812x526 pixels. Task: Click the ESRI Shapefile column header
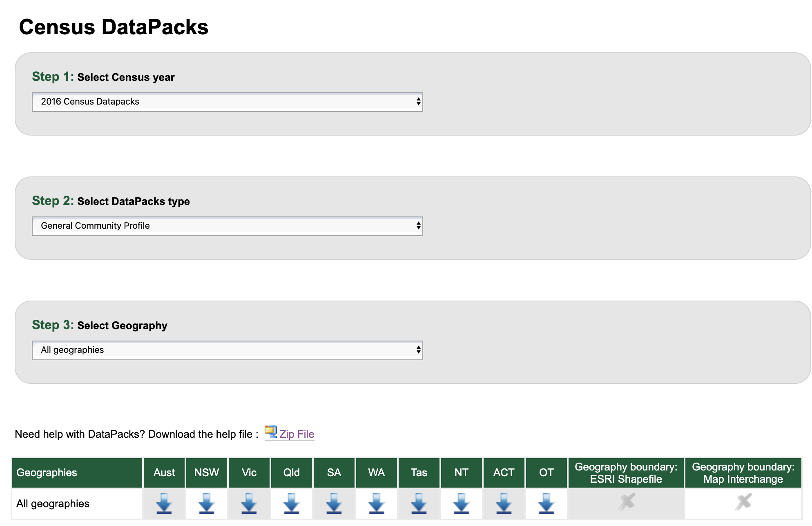point(626,473)
